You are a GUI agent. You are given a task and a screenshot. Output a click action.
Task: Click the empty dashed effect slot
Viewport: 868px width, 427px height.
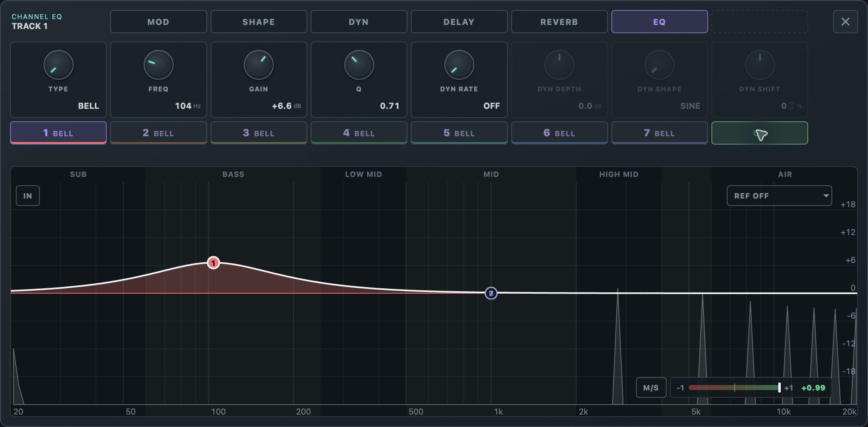(x=760, y=22)
